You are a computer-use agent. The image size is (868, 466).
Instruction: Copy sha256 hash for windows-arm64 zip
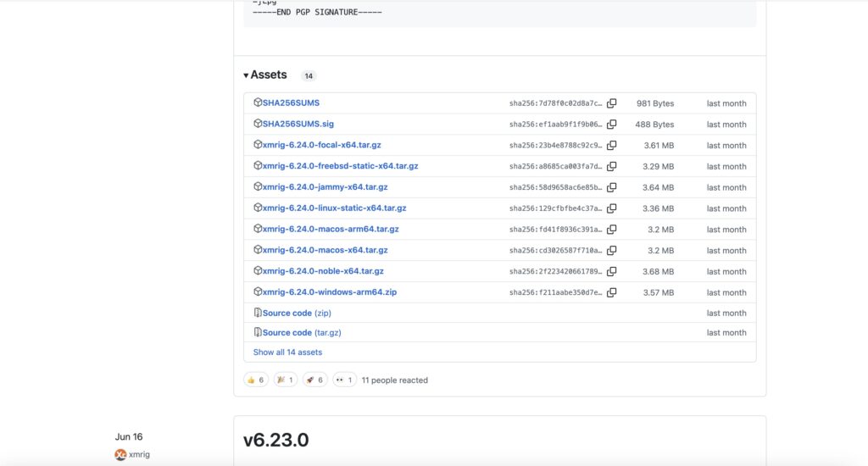(612, 293)
